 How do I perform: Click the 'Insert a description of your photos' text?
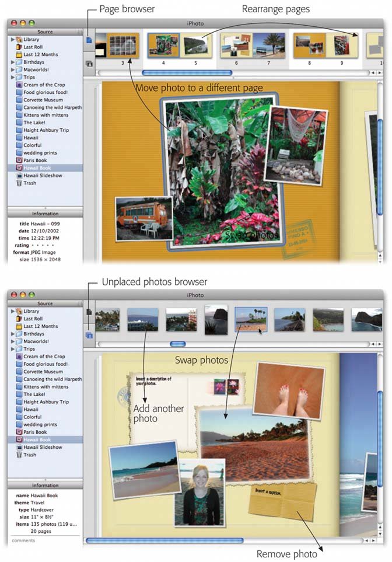point(153,381)
